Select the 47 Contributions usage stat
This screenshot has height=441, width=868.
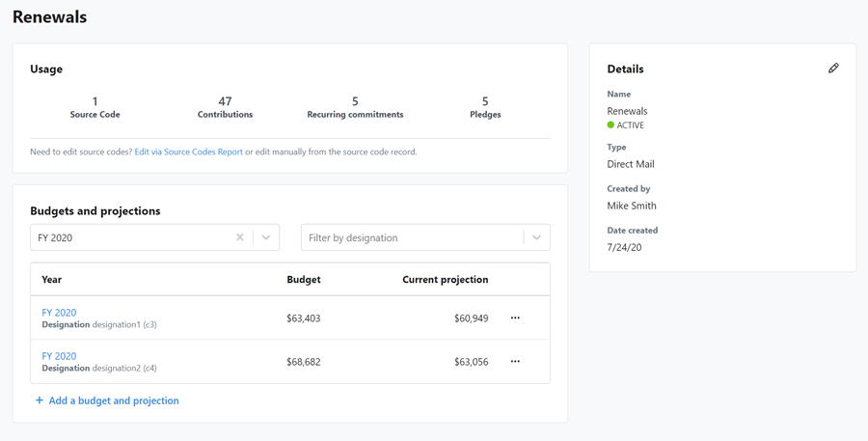225,107
